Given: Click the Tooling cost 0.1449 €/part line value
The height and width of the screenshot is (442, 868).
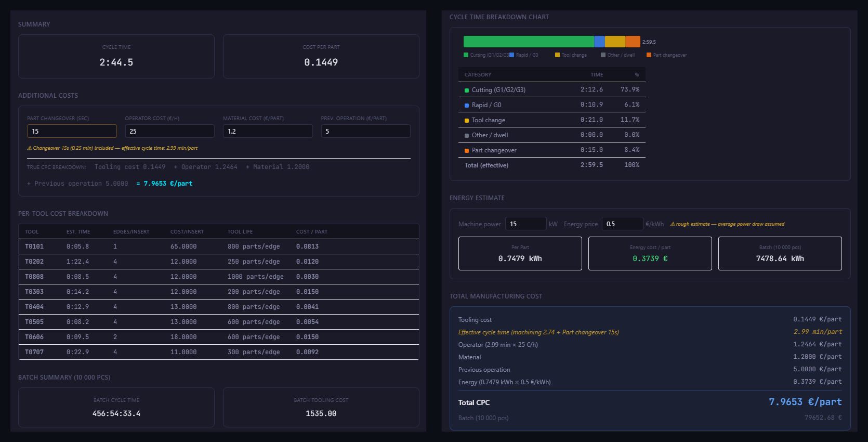Looking at the screenshot, I should click(x=818, y=319).
